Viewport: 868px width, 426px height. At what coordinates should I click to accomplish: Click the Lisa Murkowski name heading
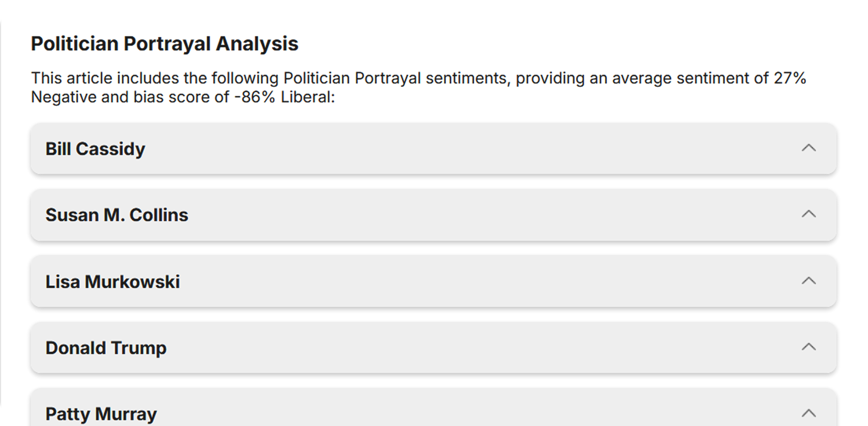(112, 282)
